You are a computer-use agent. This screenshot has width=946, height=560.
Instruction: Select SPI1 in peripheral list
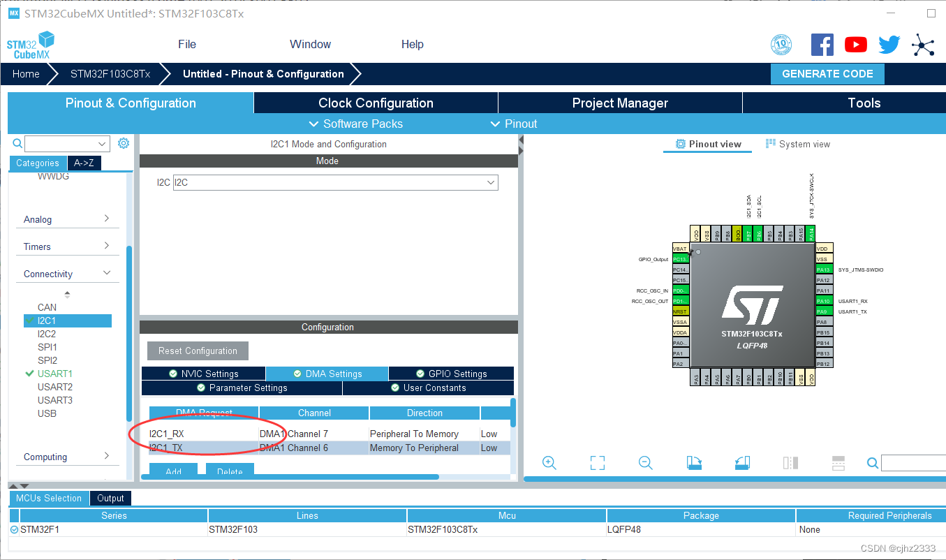[x=47, y=347]
